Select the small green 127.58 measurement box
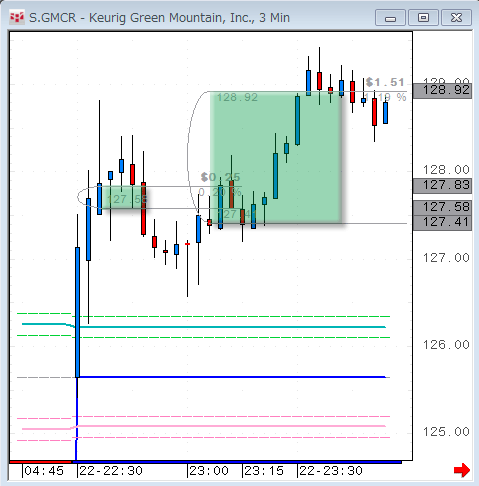The image size is (479, 486). coord(123,197)
